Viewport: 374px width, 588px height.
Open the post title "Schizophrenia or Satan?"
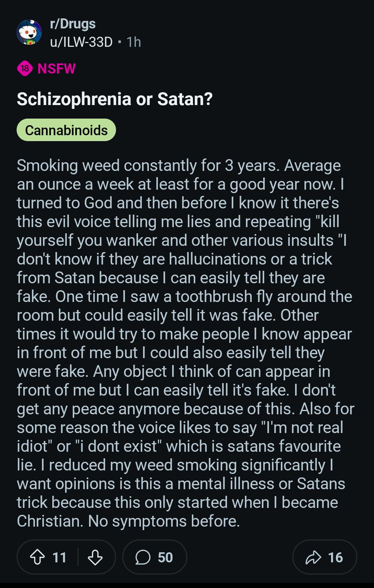[x=115, y=99]
